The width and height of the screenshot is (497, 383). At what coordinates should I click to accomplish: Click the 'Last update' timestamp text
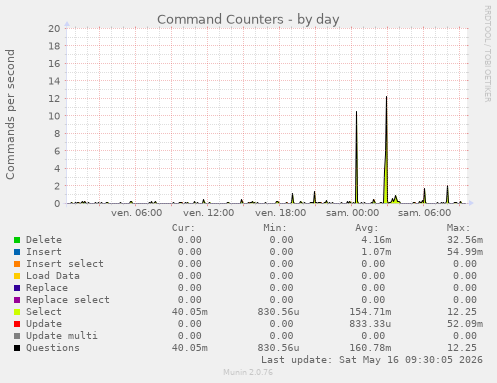point(372,360)
